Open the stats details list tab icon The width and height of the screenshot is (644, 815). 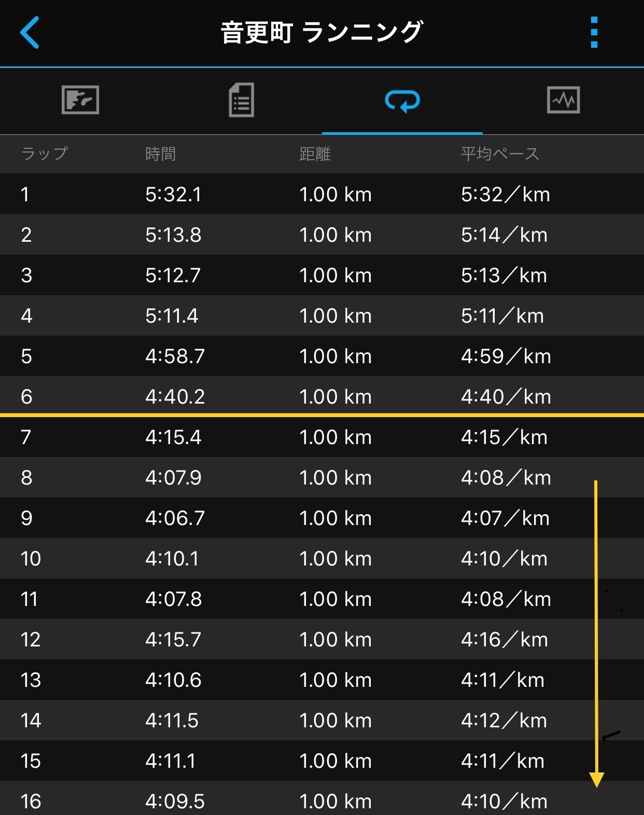(242, 100)
